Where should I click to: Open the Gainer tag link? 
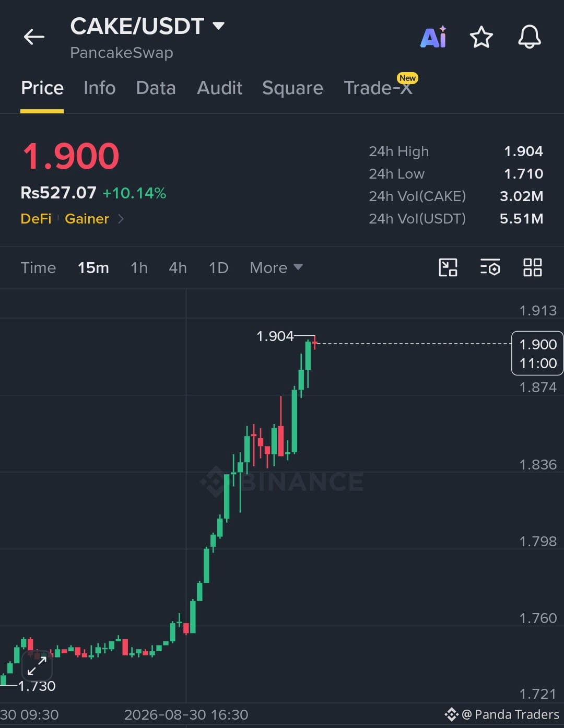click(87, 219)
